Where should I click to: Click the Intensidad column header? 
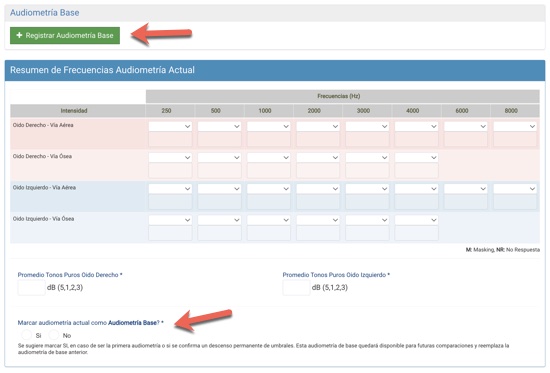pos(78,111)
